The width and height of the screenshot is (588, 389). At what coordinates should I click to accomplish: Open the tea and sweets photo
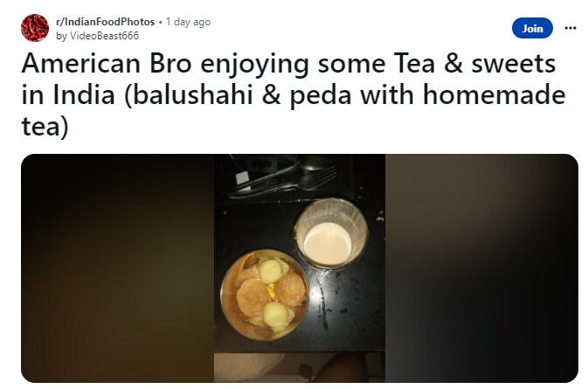click(x=300, y=268)
